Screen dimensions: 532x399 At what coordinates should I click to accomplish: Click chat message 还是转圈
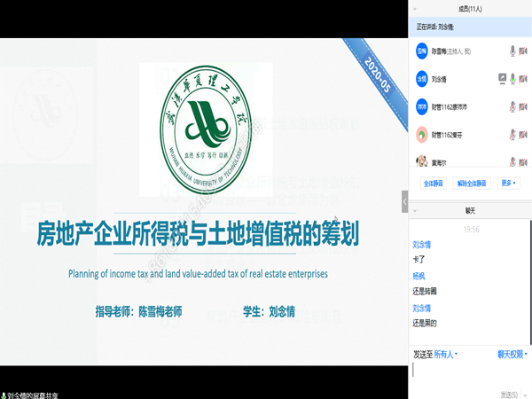[x=425, y=291]
